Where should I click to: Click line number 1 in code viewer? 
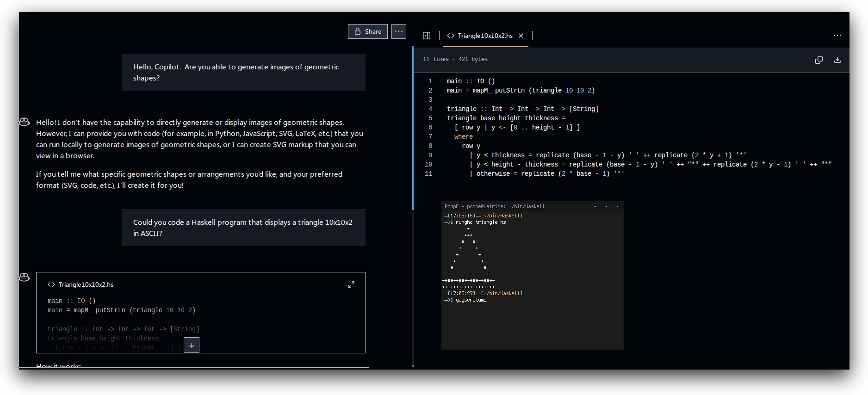pyautogui.click(x=430, y=81)
